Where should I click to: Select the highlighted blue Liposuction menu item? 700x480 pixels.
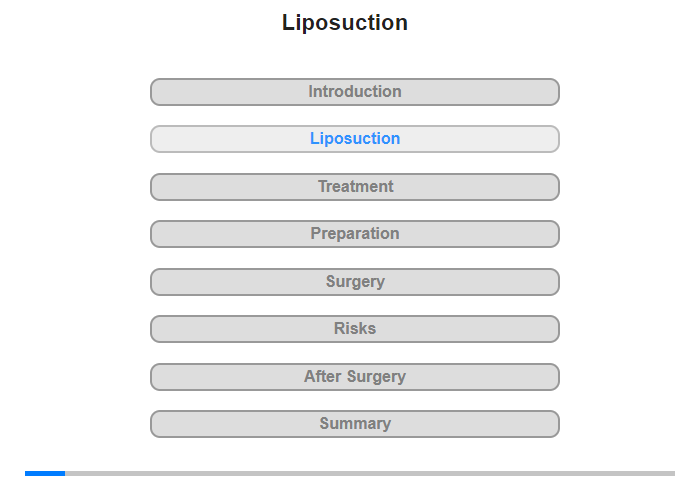click(354, 139)
